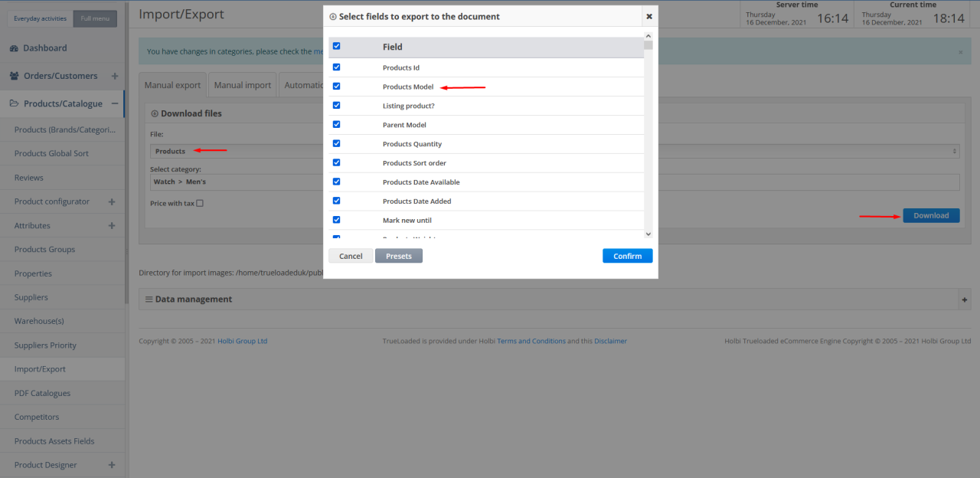
Task: Click the Dashboard sidebar icon
Action: click(14, 47)
